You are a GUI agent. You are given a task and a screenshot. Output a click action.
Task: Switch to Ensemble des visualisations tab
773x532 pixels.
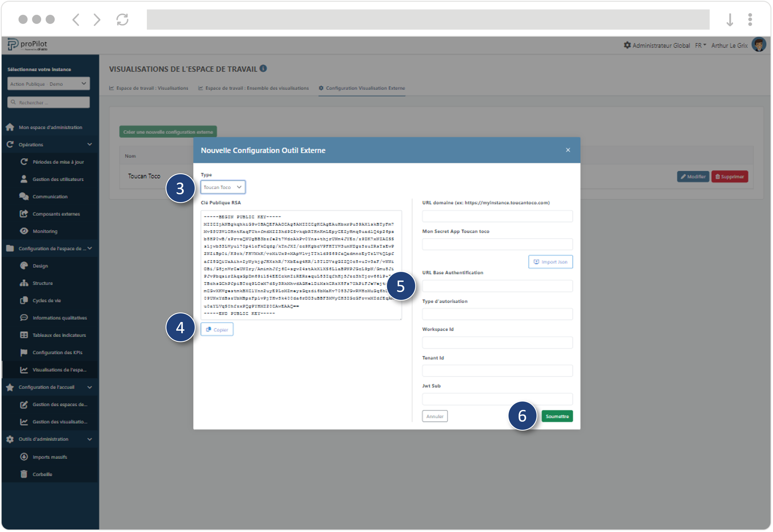pos(254,88)
